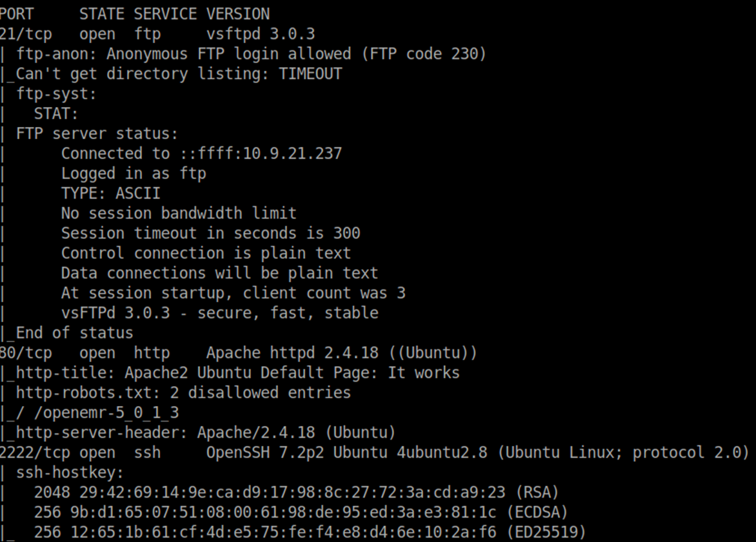Select the End of status line
This screenshot has width=756, height=542.
tap(74, 333)
